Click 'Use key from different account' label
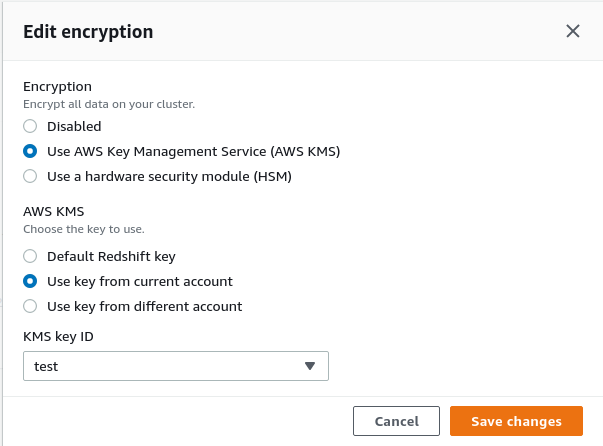603x446 pixels. (145, 306)
